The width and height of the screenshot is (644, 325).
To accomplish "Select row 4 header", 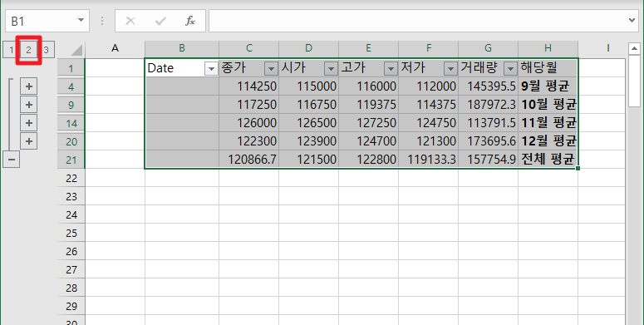I will [71, 86].
